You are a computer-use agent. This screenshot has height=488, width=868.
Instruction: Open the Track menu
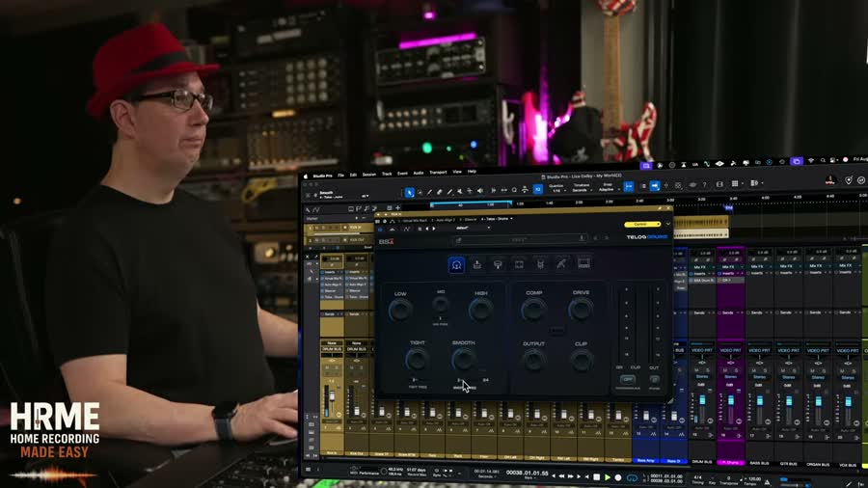pos(387,174)
